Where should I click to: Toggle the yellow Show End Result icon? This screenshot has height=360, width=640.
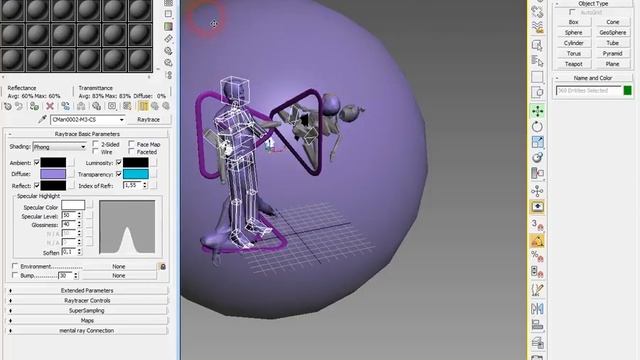pos(143,107)
